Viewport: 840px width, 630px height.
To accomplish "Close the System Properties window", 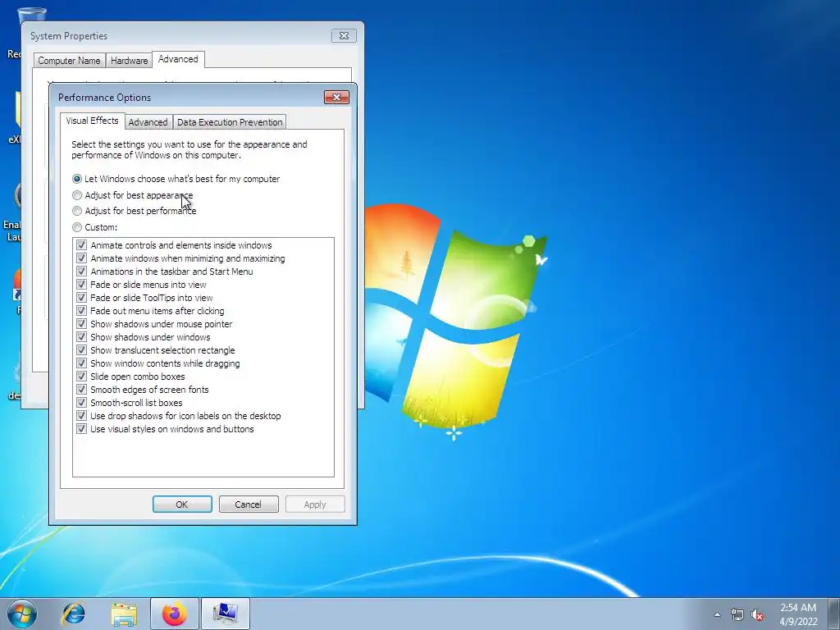I will pyautogui.click(x=344, y=36).
